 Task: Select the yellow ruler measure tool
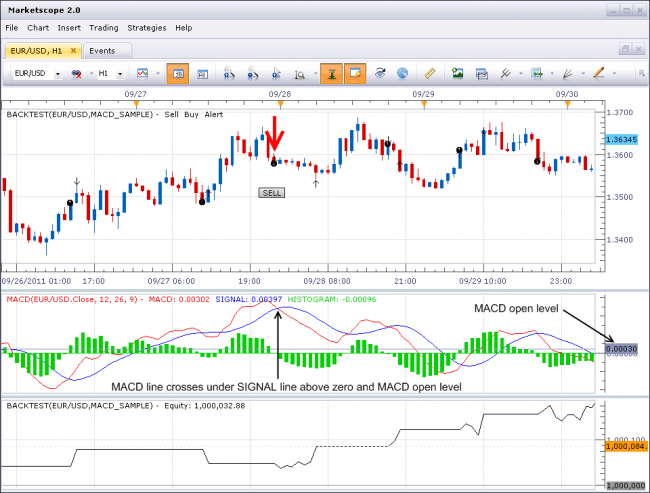[430, 73]
